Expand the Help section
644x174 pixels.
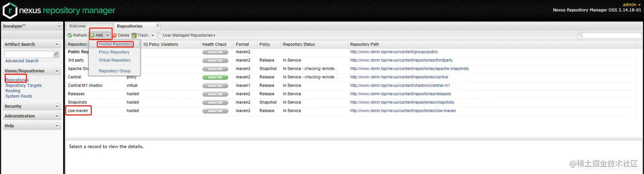[x=57, y=126]
